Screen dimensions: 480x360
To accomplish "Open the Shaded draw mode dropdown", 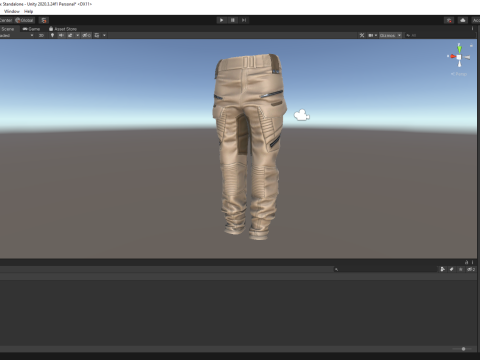I will click(x=17, y=35).
